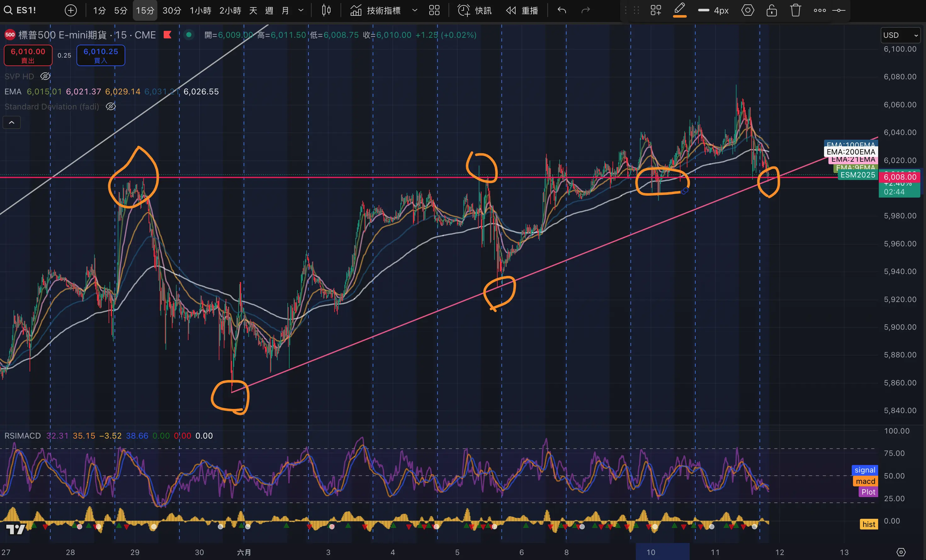Click the line style icon at toolbar end
The width and height of the screenshot is (926, 560).
coord(838,10)
